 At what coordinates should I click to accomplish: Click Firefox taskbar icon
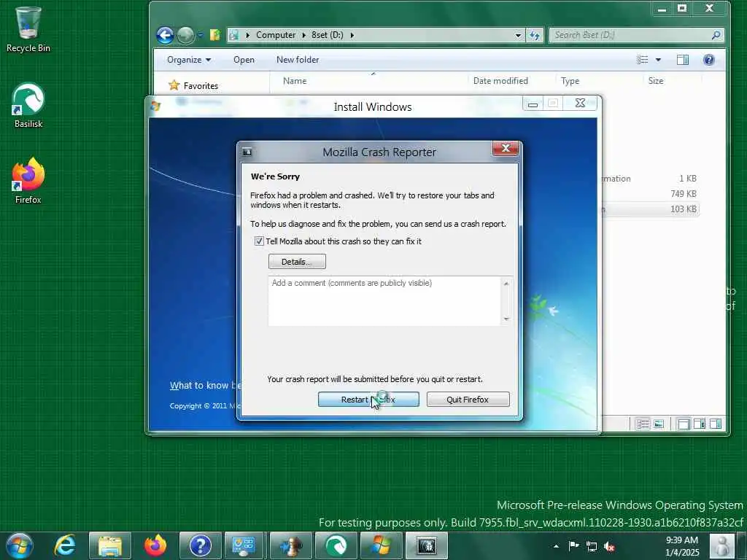155,545
